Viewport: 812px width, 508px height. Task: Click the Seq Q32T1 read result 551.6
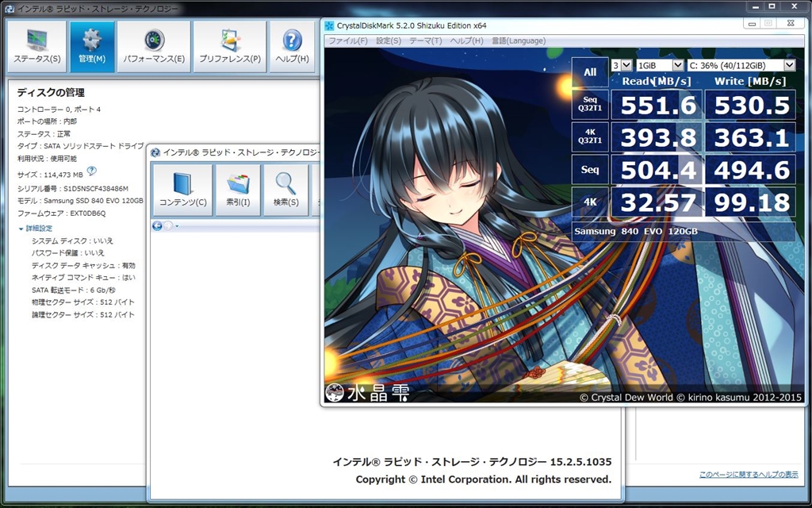[x=657, y=105]
